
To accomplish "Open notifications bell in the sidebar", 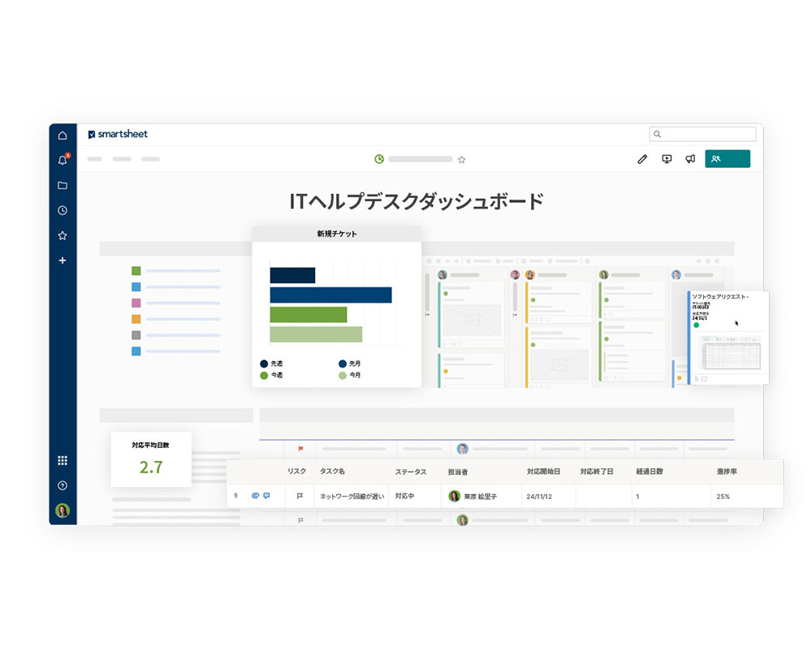I will [x=63, y=160].
